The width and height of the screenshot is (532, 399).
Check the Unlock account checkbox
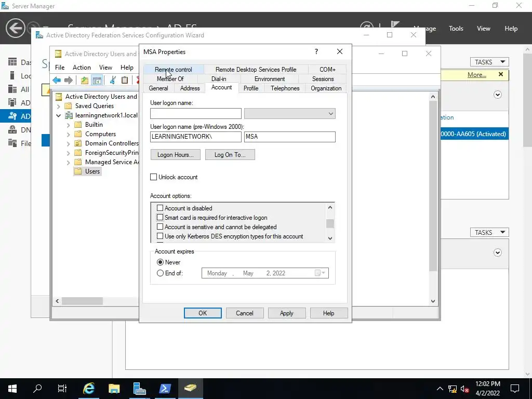coord(154,177)
